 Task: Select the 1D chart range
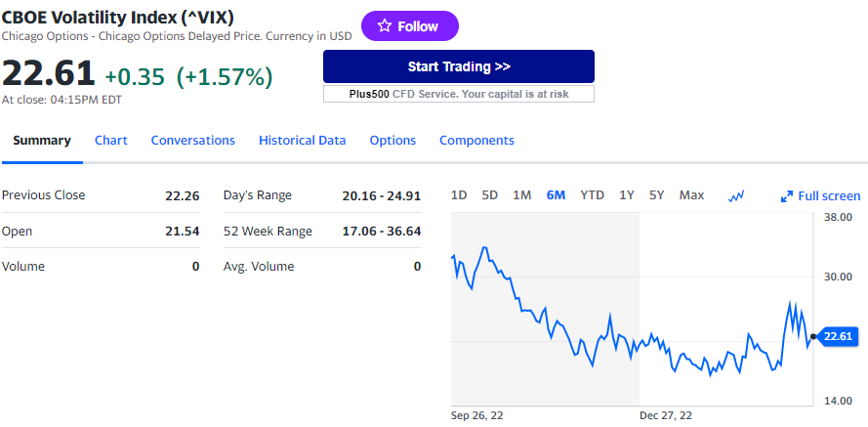coord(459,195)
